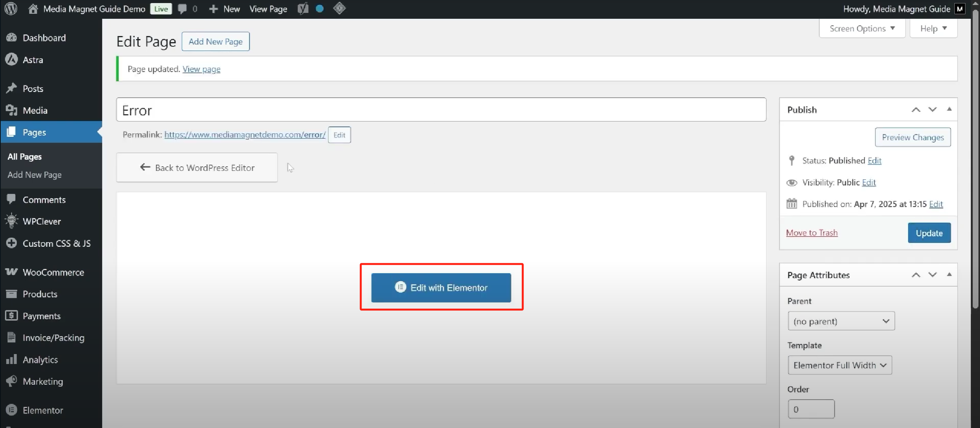Move the Publish panel down
The height and width of the screenshot is (428, 980).
[x=932, y=110]
